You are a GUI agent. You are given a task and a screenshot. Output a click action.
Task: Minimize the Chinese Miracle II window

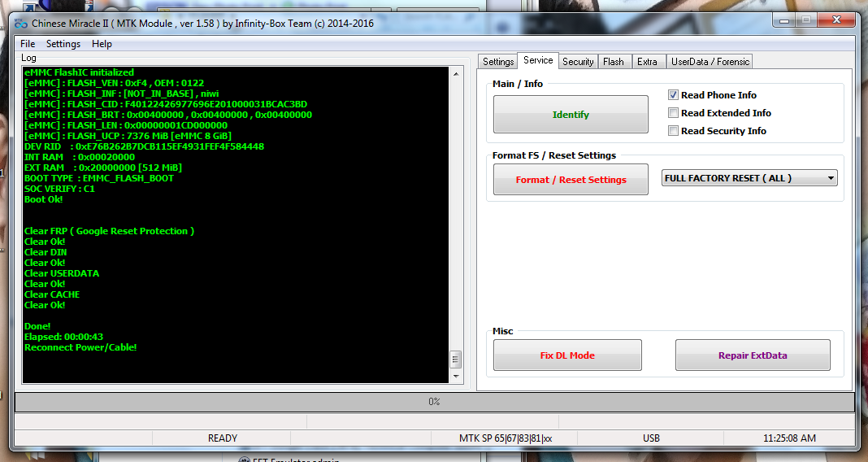[x=783, y=20]
